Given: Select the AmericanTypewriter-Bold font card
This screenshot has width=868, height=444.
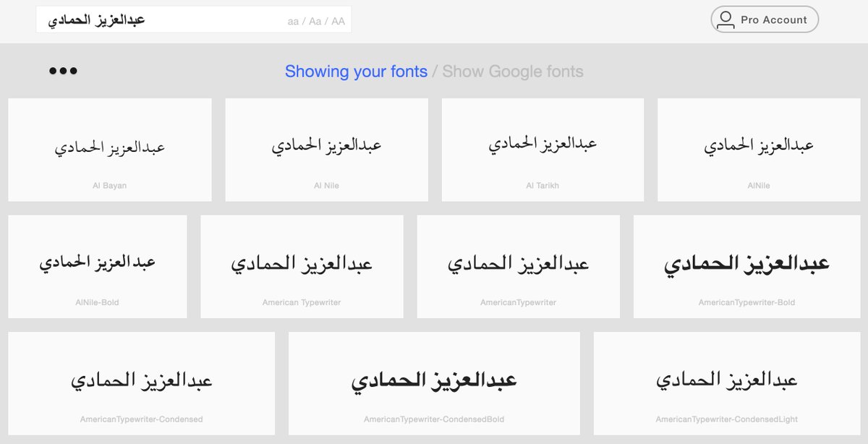Looking at the screenshot, I should click(x=746, y=266).
